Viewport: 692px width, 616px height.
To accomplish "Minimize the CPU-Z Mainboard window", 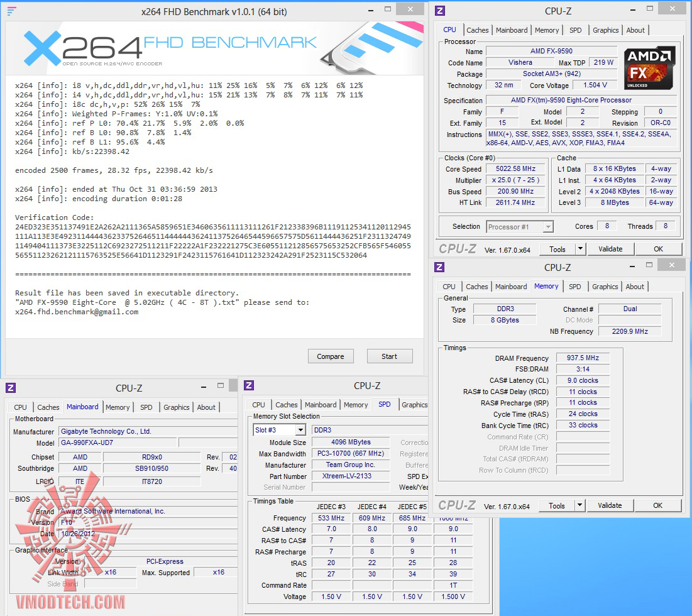I will coord(204,387).
